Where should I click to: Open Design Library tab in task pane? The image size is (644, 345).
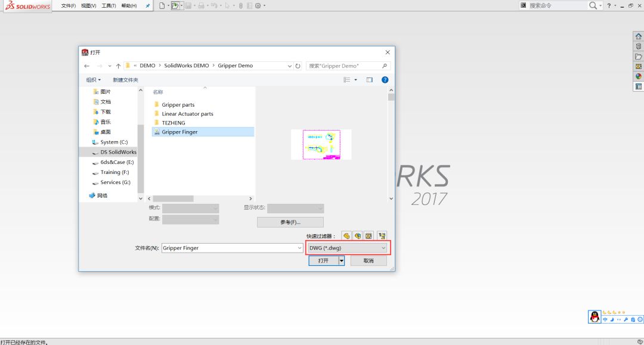pos(638,46)
